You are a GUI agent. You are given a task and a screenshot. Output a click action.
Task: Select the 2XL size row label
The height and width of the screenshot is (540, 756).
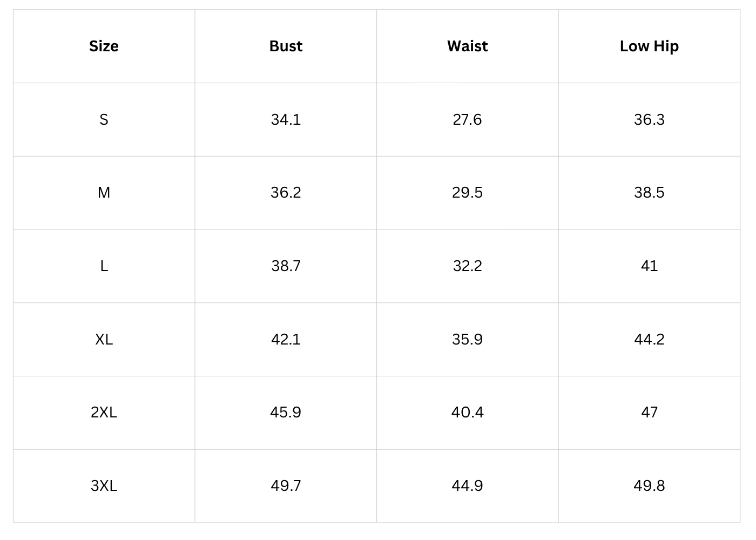coord(104,413)
